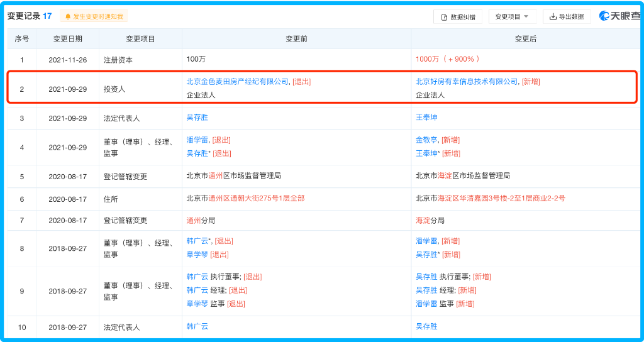Select the 1000万 (+900%) value
The image size is (644, 342).
click(448, 59)
